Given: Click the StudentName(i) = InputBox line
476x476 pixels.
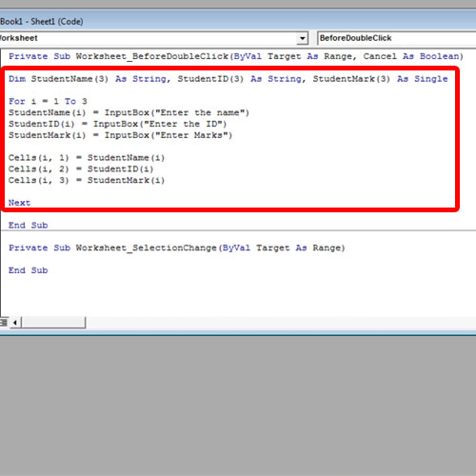Looking at the screenshot, I should pos(129,112).
